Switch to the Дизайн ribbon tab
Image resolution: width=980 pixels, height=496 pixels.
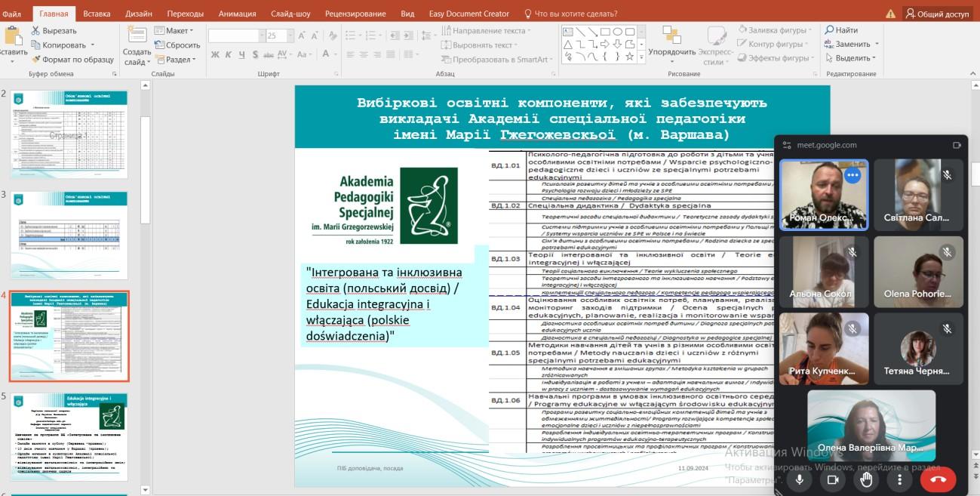pos(138,14)
